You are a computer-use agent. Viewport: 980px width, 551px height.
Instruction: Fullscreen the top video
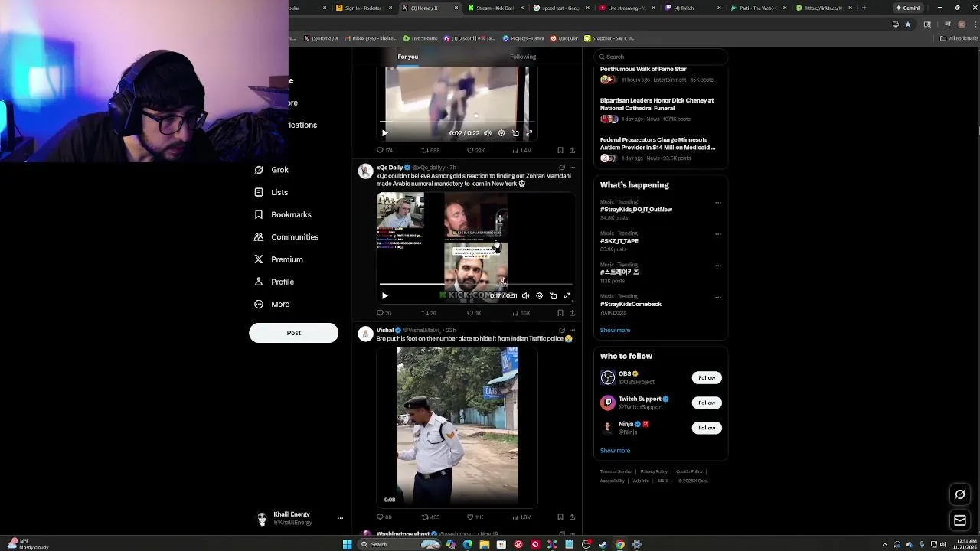528,133
